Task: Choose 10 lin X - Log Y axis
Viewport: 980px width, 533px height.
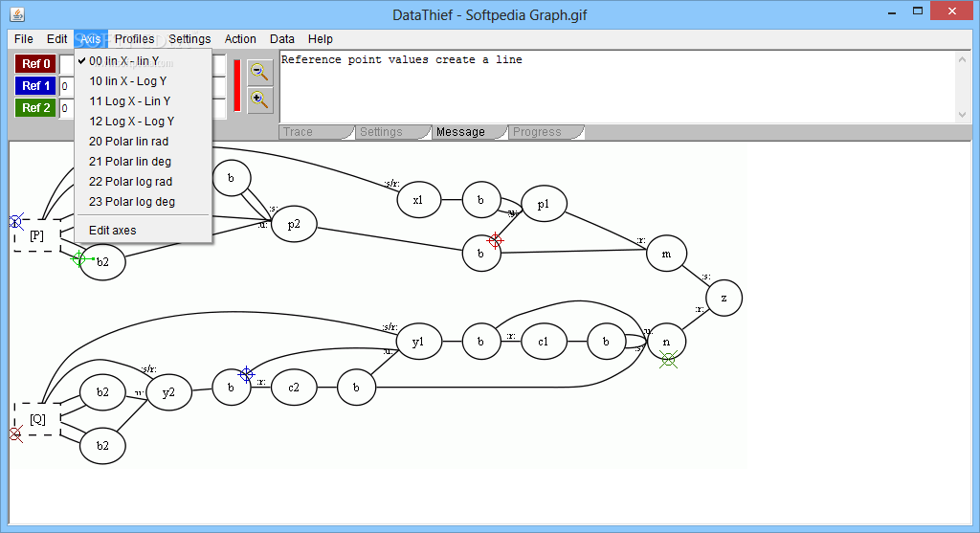Action: point(144,80)
